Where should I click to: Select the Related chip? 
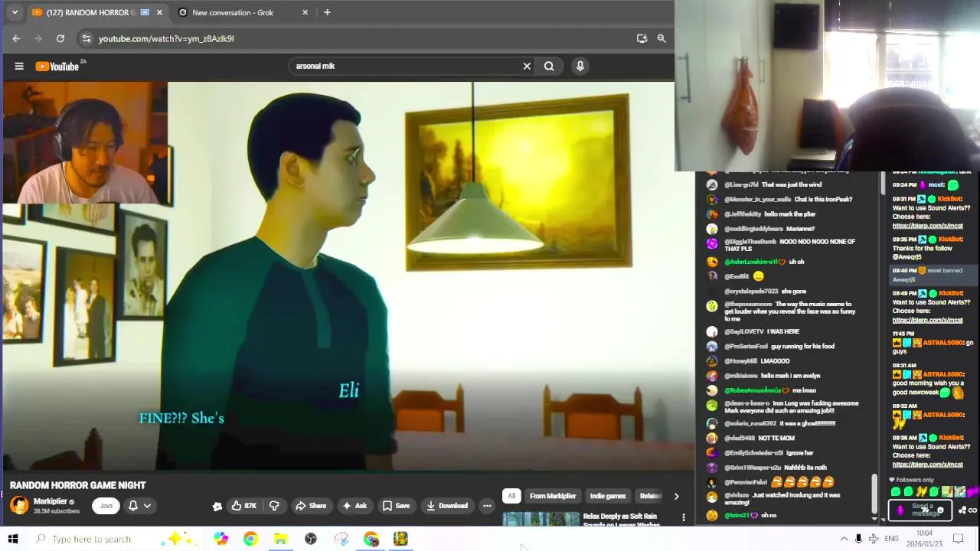pyautogui.click(x=650, y=496)
